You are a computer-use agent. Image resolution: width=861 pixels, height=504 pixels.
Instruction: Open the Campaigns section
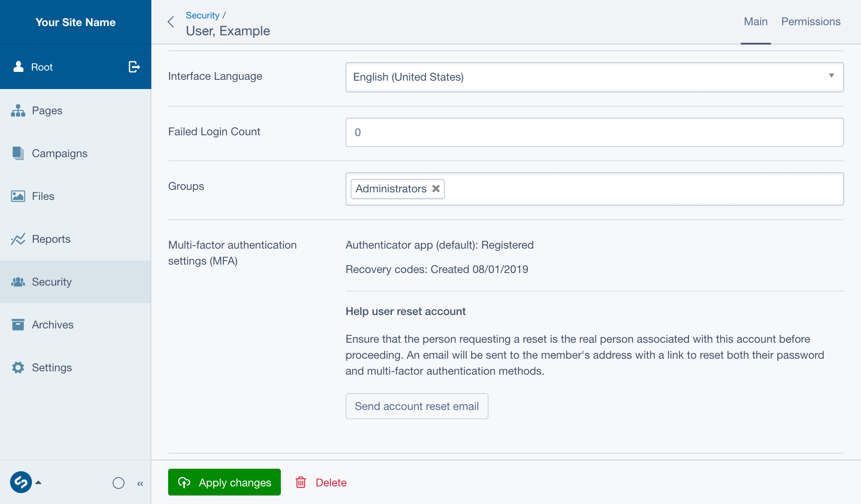pyautogui.click(x=59, y=153)
